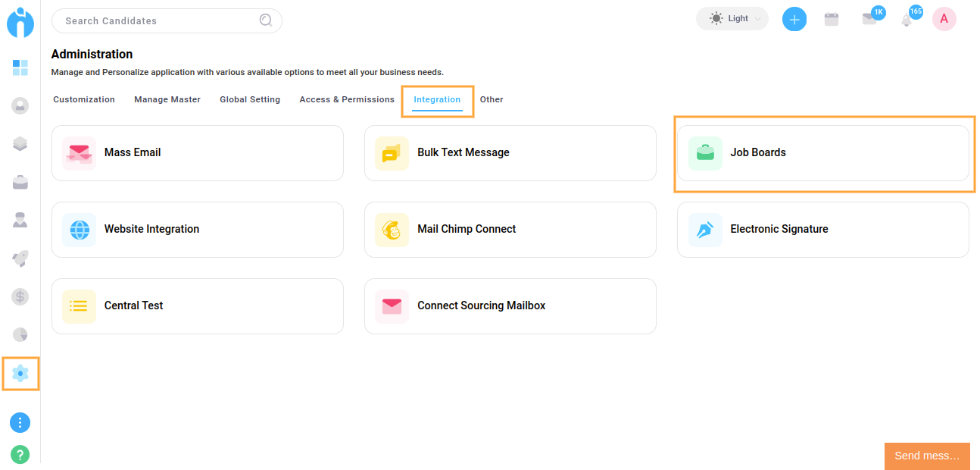Open the user avatar 'A' menu

944,19
